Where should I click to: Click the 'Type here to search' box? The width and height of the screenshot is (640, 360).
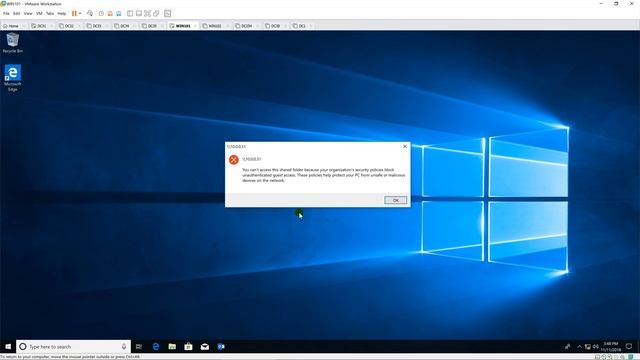click(73, 347)
